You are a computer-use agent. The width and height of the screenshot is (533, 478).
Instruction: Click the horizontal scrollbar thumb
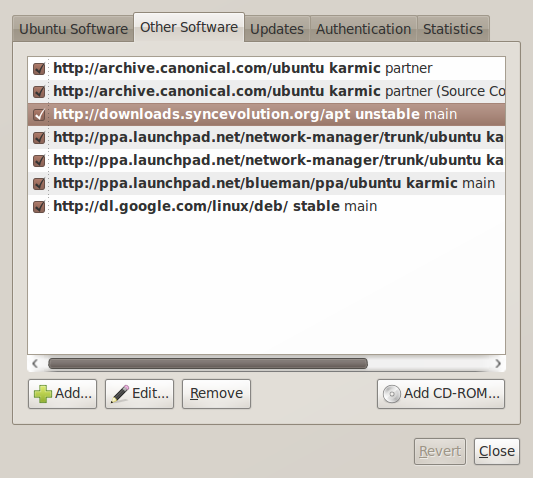click(208, 363)
